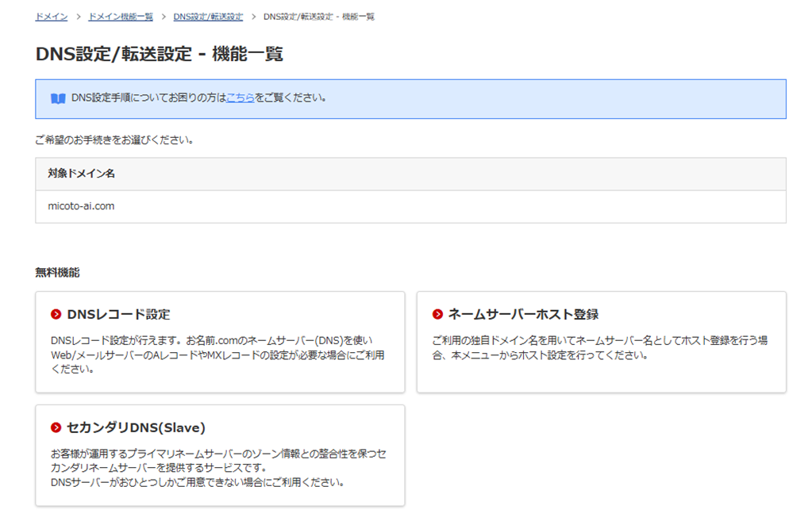
Task: Click the micoto-ai.com domain name
Action: [x=81, y=206]
